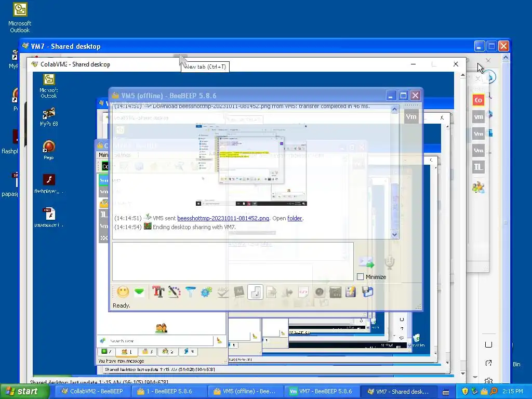Switch to the tab numbered 4
Screen dimensions: 532x399
pyautogui.click(x=188, y=352)
